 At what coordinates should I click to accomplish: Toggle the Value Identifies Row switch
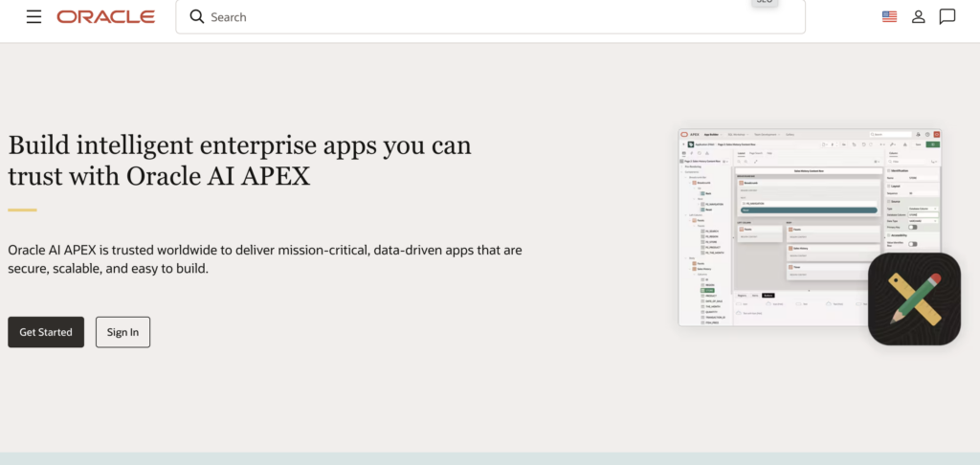point(912,244)
